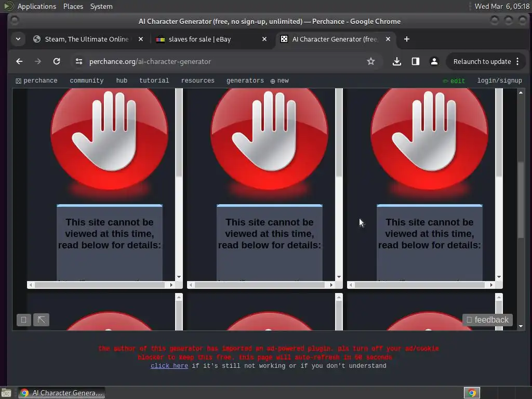Click up arrow of lower-left frame scrollbar
This screenshot has height=399, width=532.
(179, 298)
